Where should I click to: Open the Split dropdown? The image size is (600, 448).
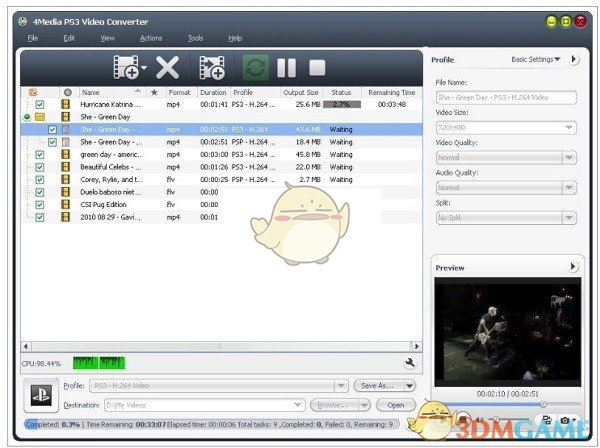pyautogui.click(x=569, y=218)
